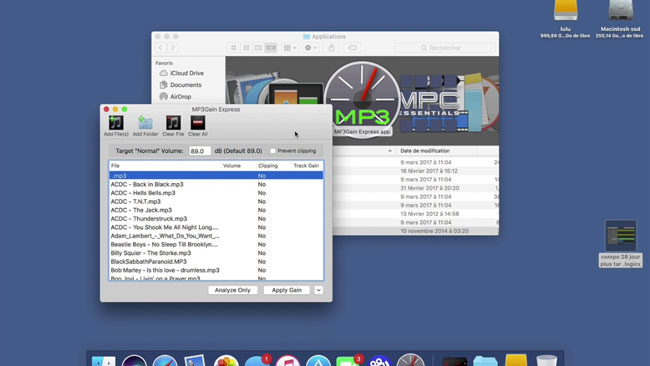Open the Finder arrange-by dropdown
The width and height of the screenshot is (650, 366).
pos(290,48)
